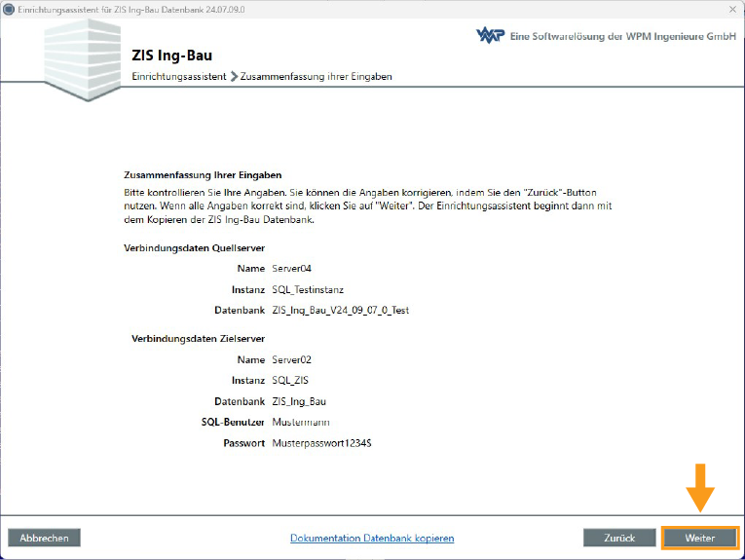
Task: Click the Passwort label
Action: click(x=243, y=443)
